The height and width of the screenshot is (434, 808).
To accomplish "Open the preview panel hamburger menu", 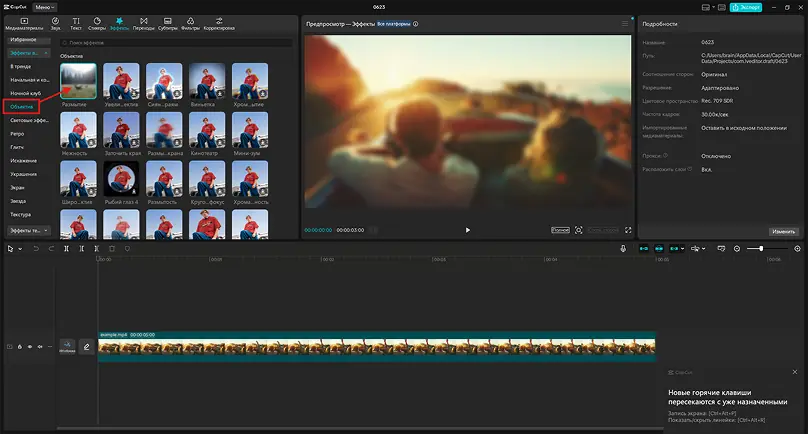I will click(x=625, y=24).
